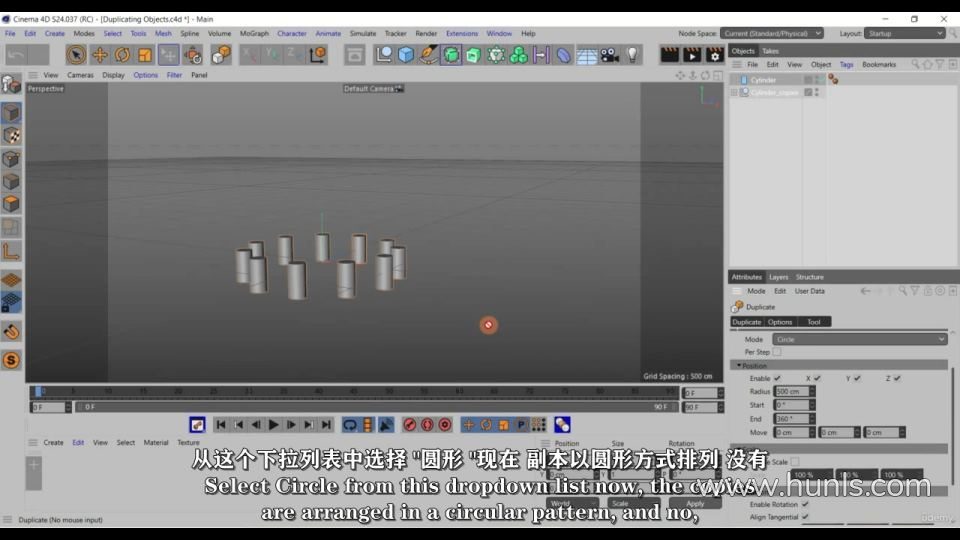Switch to the Takes tab
The image size is (960, 540).
tap(770, 51)
